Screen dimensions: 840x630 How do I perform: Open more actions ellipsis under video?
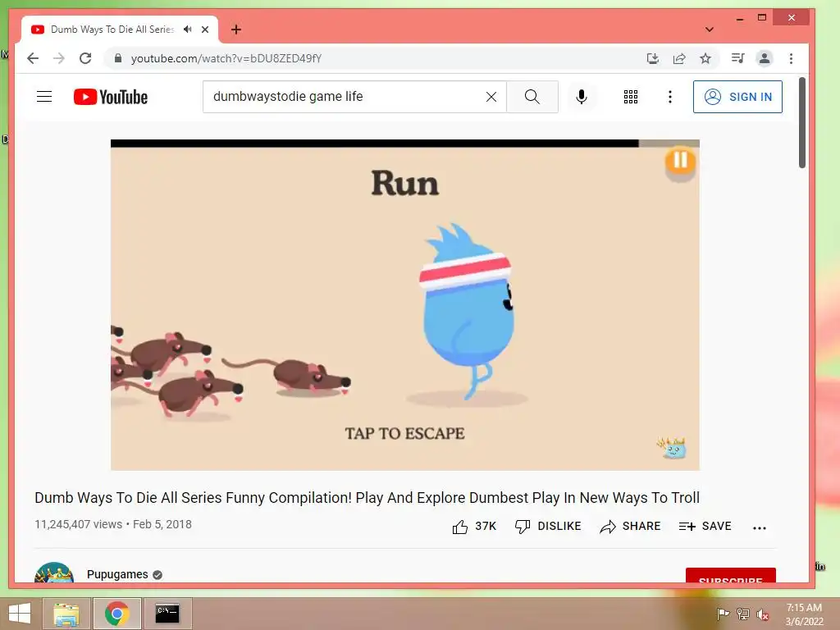pyautogui.click(x=759, y=527)
